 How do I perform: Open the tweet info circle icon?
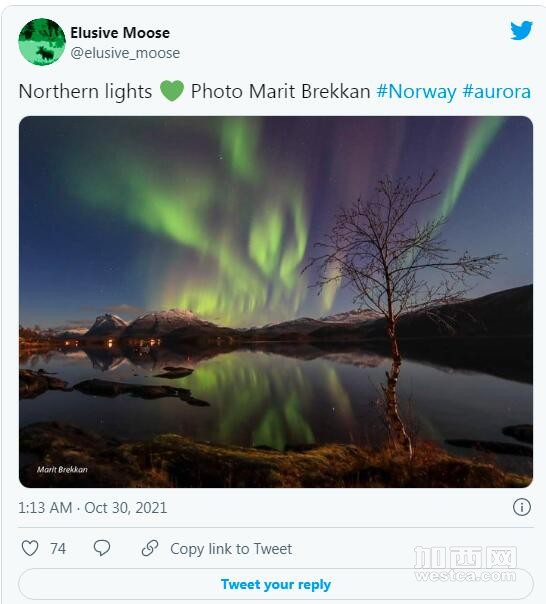click(x=522, y=507)
